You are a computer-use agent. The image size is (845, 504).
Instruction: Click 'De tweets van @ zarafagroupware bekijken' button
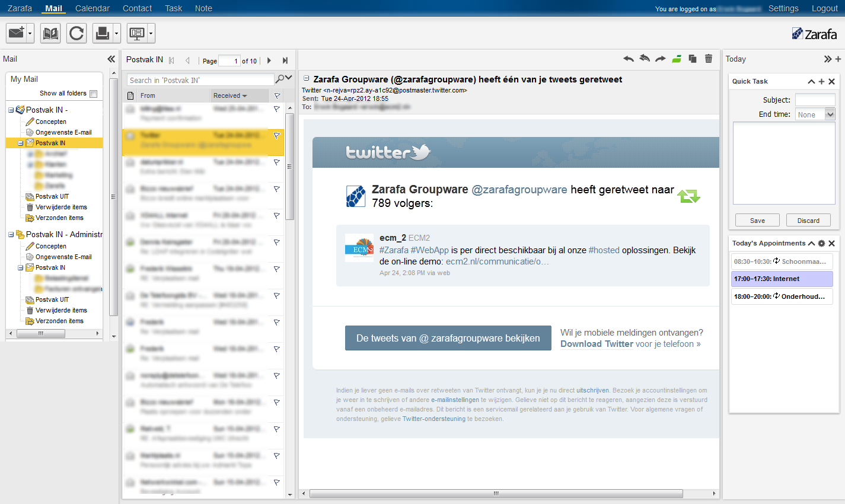click(x=448, y=338)
